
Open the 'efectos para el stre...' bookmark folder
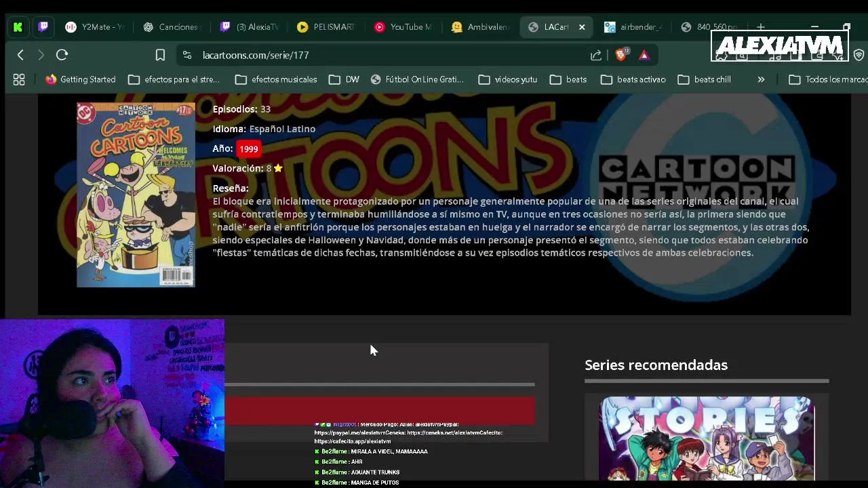click(x=174, y=79)
